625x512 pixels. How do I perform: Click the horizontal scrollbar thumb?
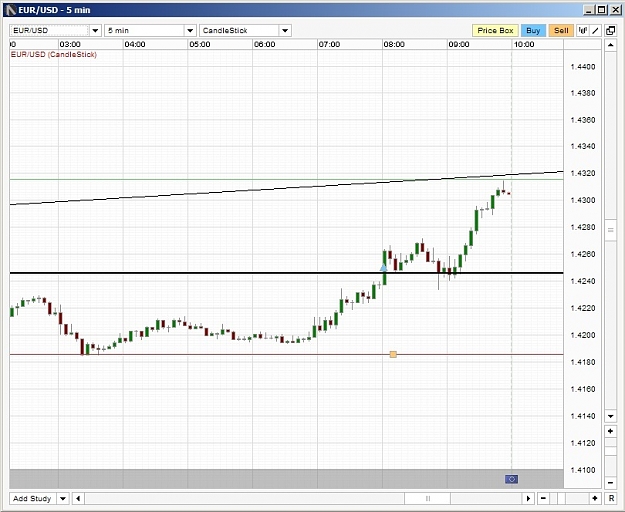point(427,498)
